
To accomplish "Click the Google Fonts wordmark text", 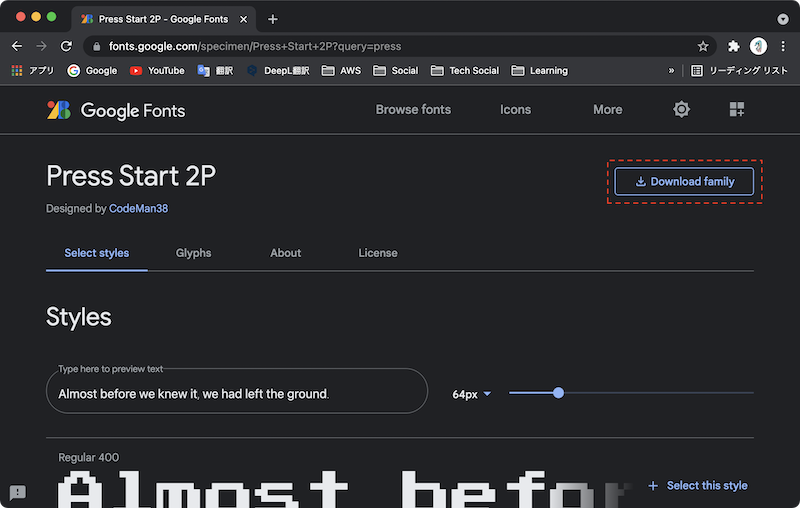I will (133, 111).
